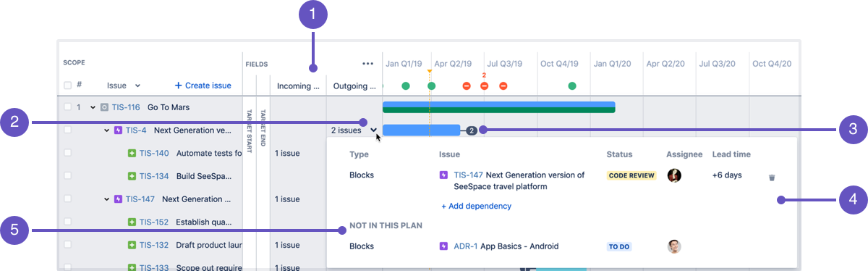Click the TIS-147 assignee avatar
868x271 pixels.
click(x=674, y=175)
